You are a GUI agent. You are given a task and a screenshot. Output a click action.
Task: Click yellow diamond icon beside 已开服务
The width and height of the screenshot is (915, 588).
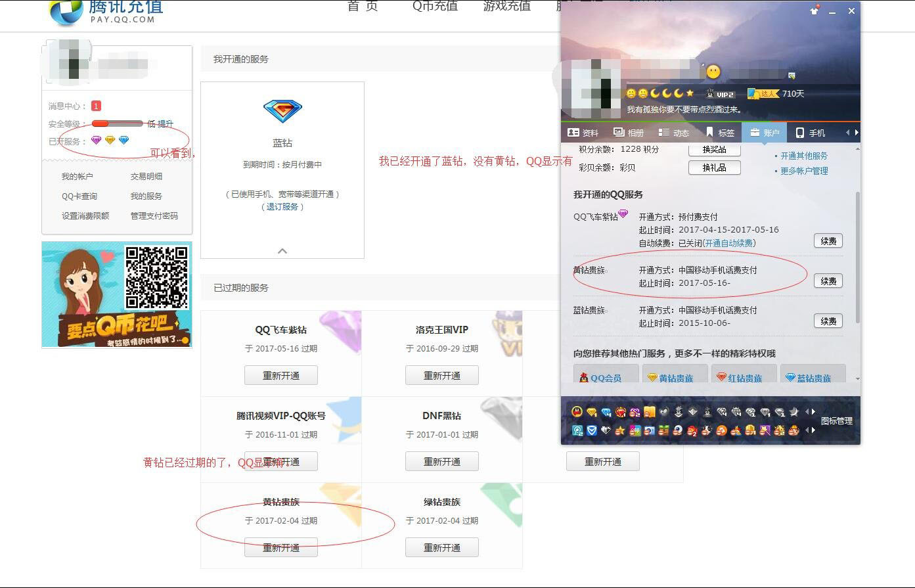click(x=110, y=141)
